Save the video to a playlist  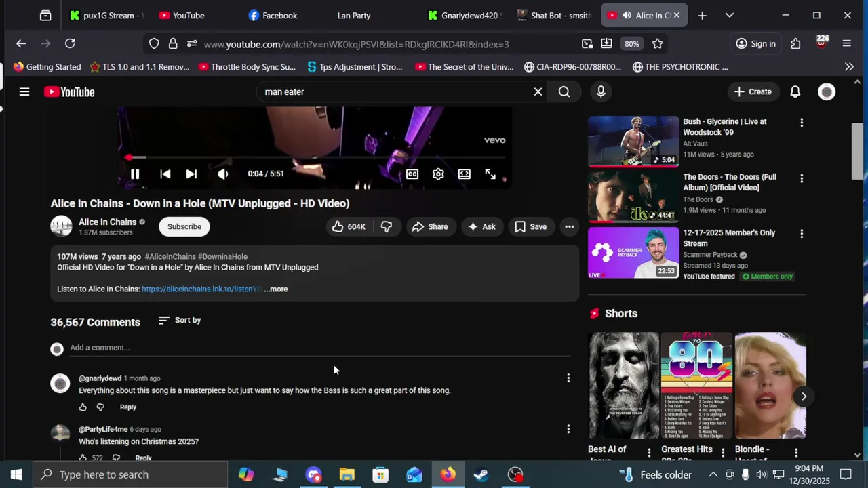point(531,227)
